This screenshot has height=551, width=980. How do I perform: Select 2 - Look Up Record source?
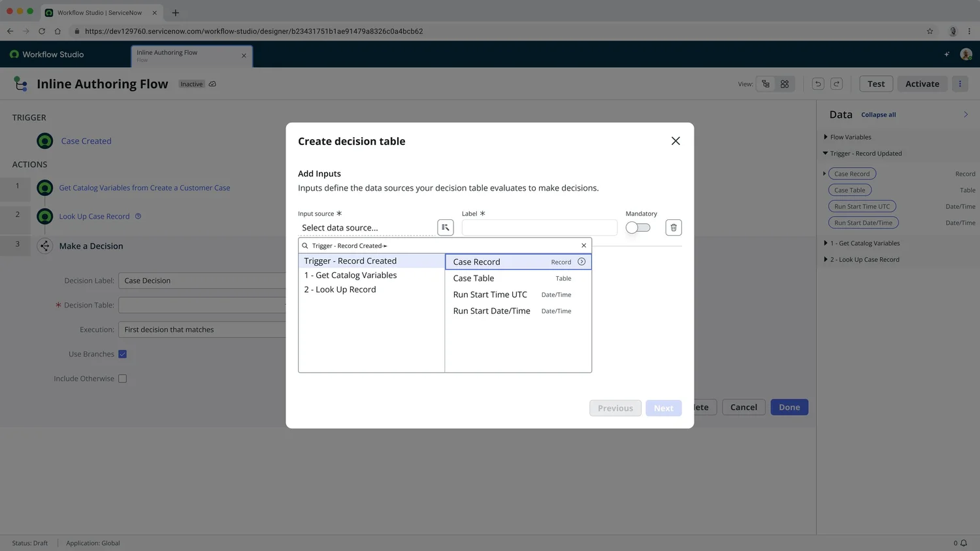(x=371, y=289)
